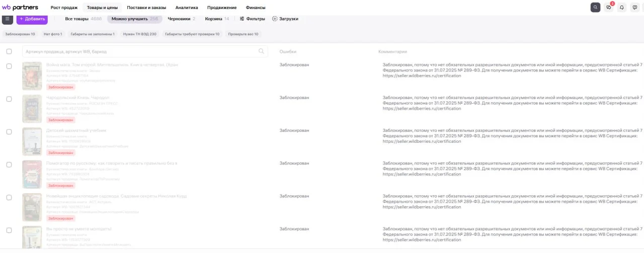Tick the checkbox for Чародольский Князь product
Viewport: 644px width, 253px height.
[9, 99]
